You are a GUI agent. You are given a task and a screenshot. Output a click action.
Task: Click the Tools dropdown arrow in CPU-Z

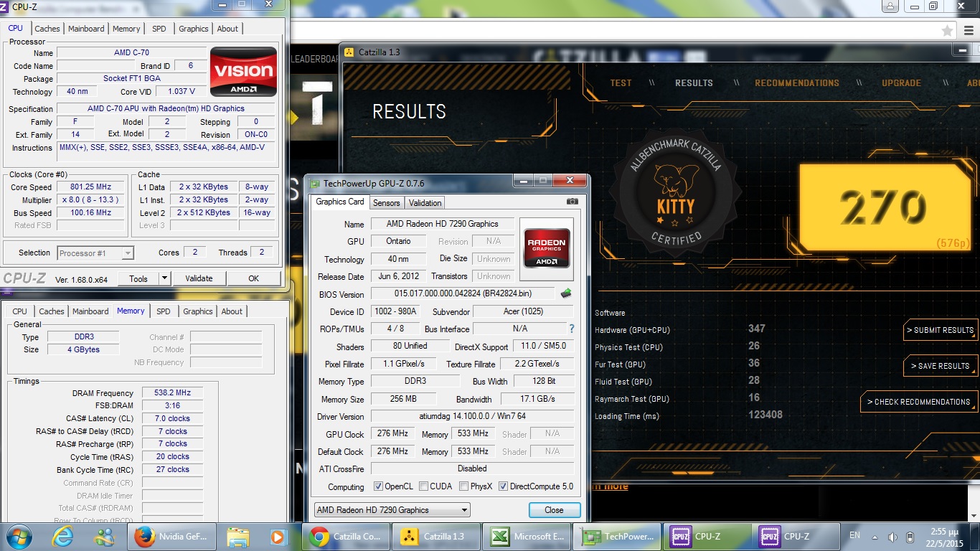(164, 278)
